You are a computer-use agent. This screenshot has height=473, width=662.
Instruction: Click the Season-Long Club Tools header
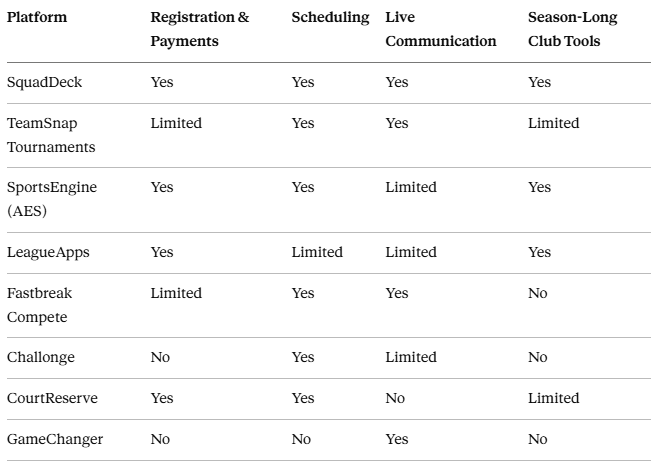(572, 29)
